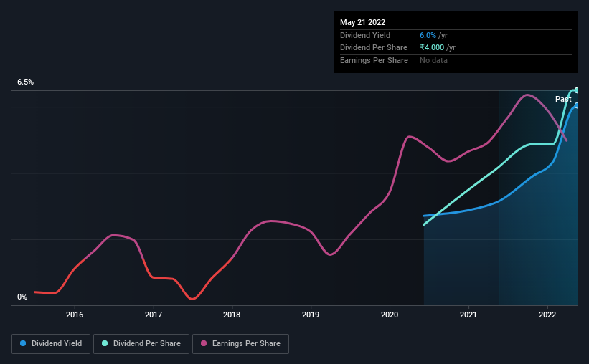Screen dimensions: 589x364
Task: Click the teal endpoint marker at chart top
Action: coord(576,90)
